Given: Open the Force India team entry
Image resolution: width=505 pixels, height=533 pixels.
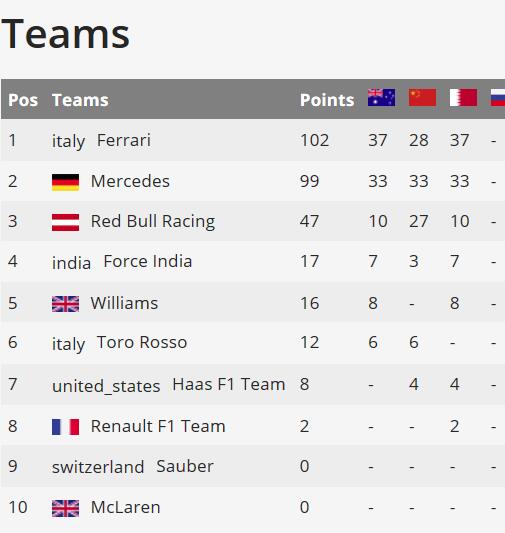Looking at the screenshot, I should (147, 261).
